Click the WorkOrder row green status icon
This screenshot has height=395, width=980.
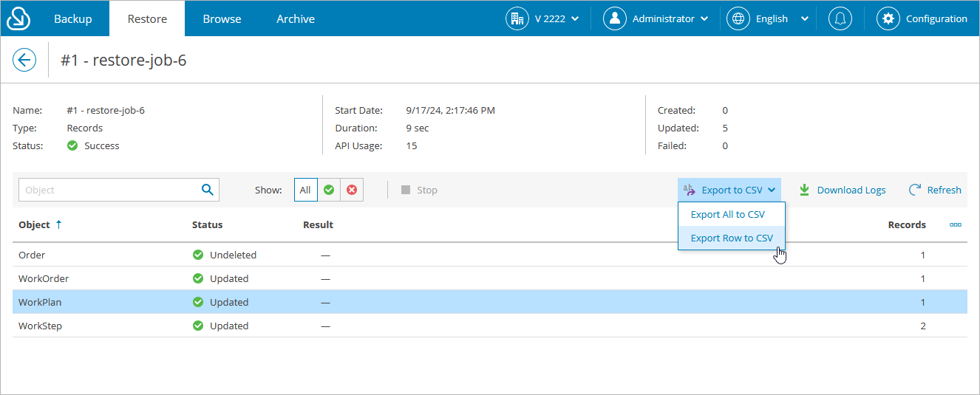[198, 278]
